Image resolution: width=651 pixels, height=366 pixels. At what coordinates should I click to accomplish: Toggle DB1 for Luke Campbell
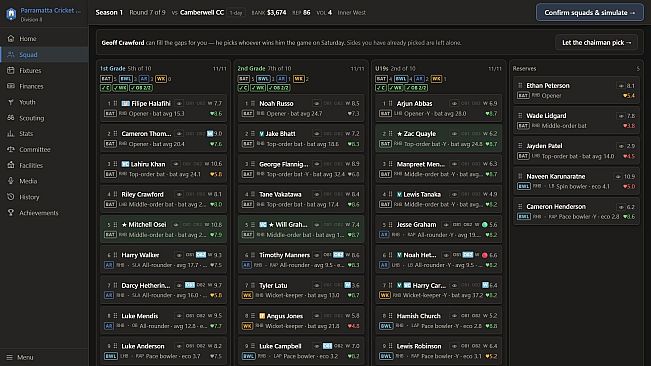(x=327, y=346)
